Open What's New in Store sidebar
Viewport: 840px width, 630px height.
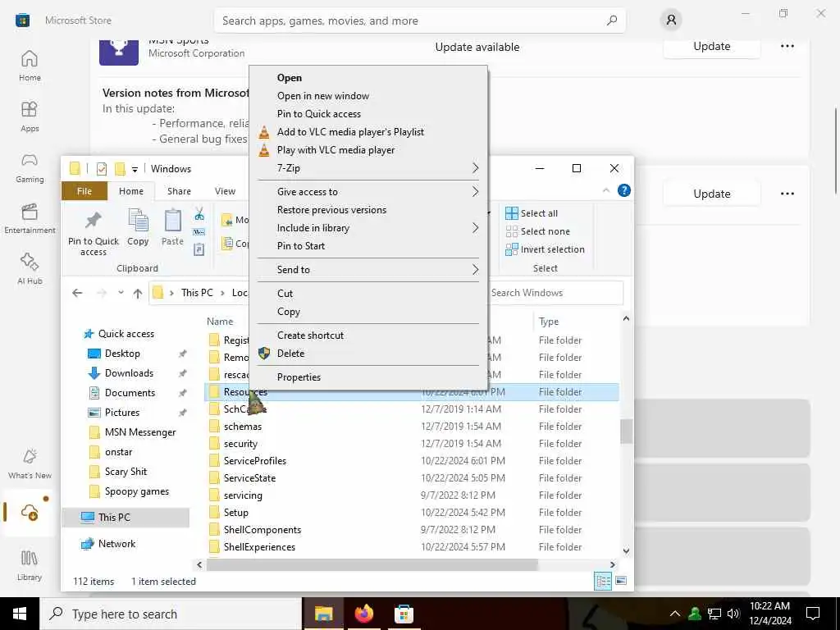pyautogui.click(x=30, y=463)
